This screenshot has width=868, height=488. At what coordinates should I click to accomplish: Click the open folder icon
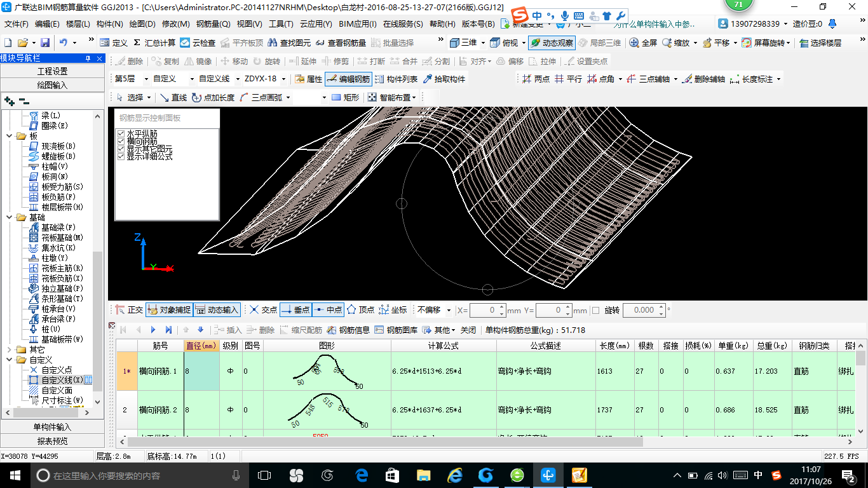22,43
